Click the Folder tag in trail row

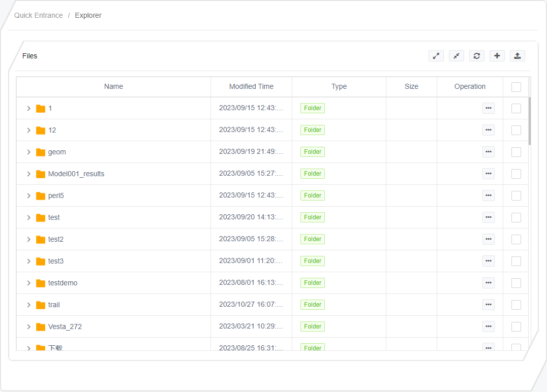(313, 305)
